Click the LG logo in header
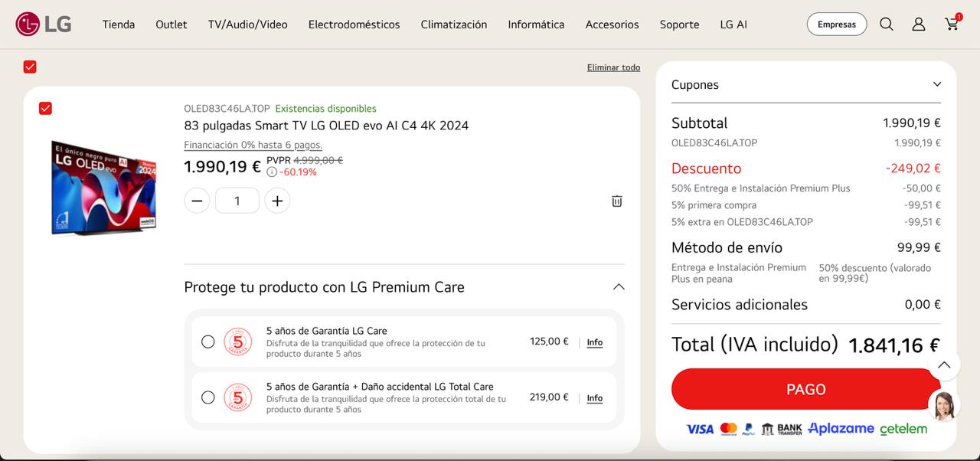Viewport: 980px width, 461px height. 44,25
